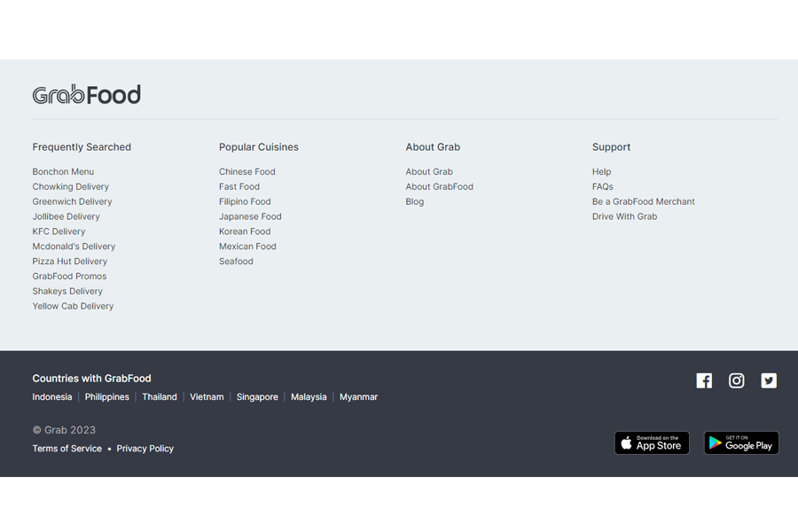Choose Singapore in countries list
Screen dimensions: 798x532
coord(257,397)
